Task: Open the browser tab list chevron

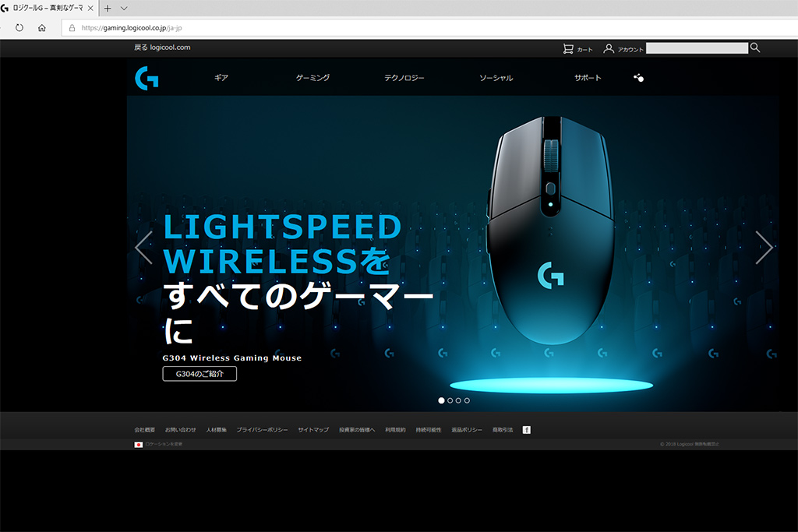Action: click(124, 8)
